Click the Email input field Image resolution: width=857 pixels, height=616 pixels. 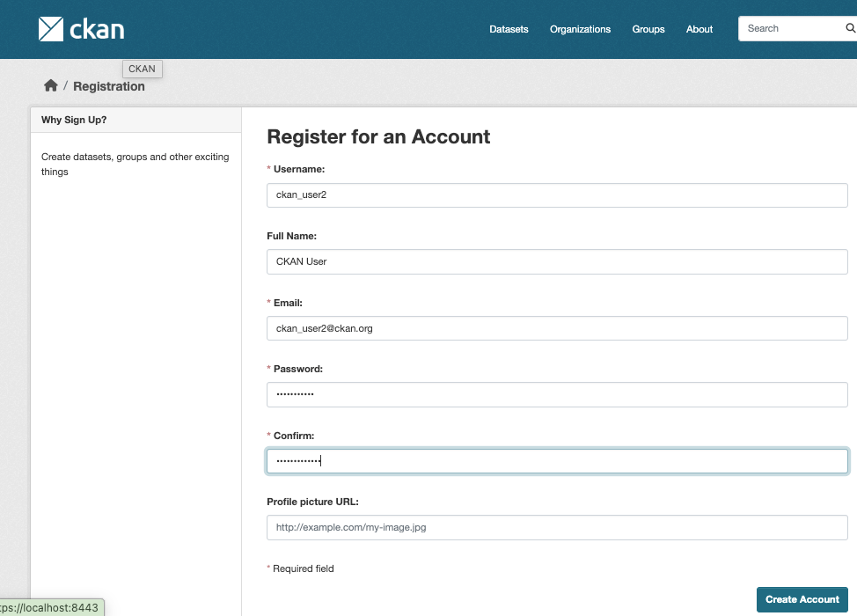[x=557, y=328]
